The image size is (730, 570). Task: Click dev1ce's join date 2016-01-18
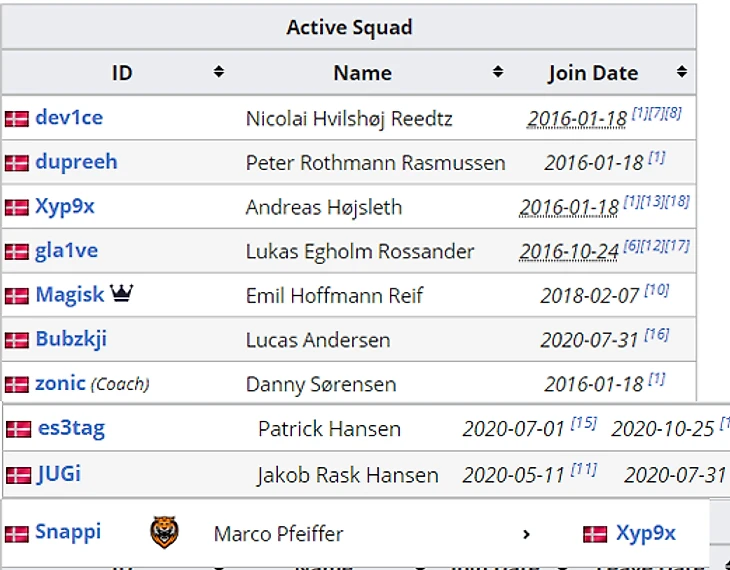577,119
